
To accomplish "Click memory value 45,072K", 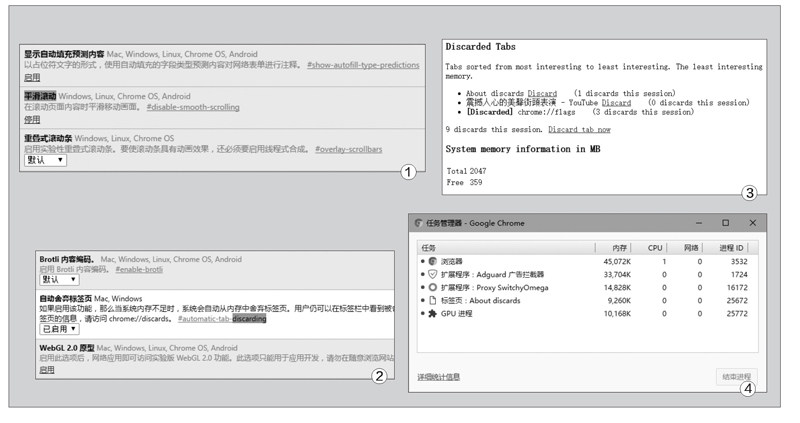I will pos(617,262).
